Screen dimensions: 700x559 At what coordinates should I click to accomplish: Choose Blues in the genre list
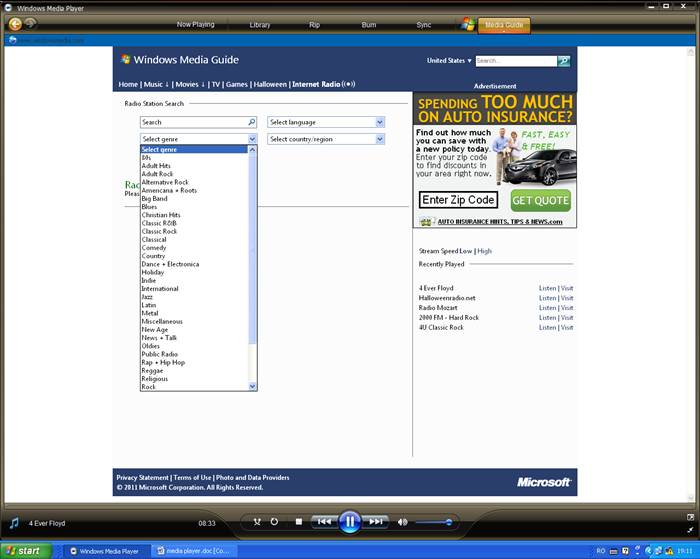(194, 207)
